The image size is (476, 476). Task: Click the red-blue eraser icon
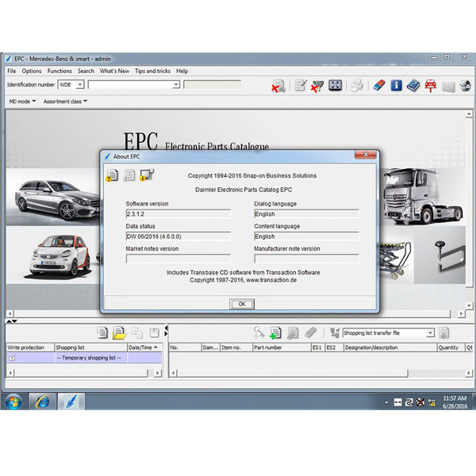(379, 86)
